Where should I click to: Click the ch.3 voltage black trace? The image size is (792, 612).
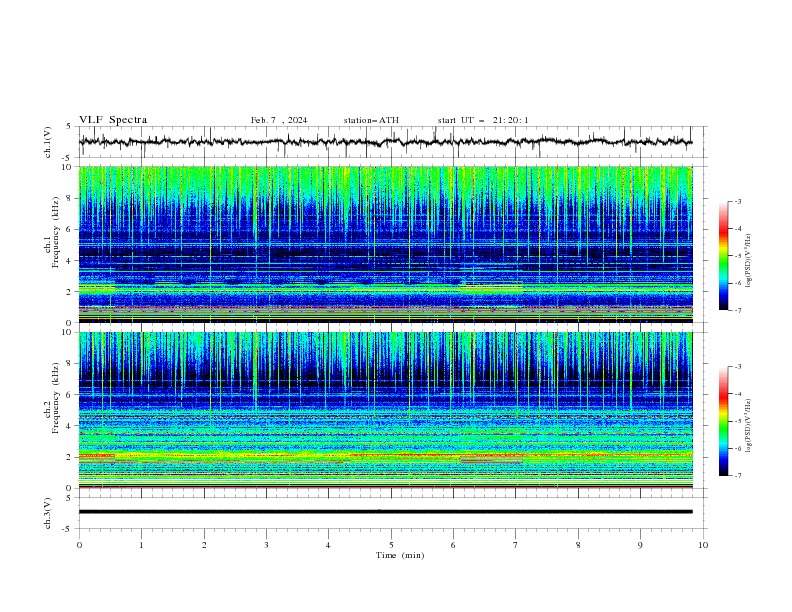tap(385, 512)
